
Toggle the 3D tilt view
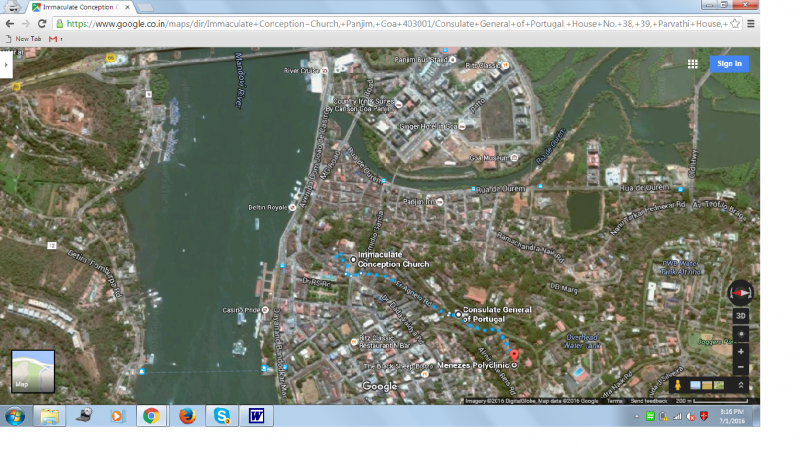741,315
